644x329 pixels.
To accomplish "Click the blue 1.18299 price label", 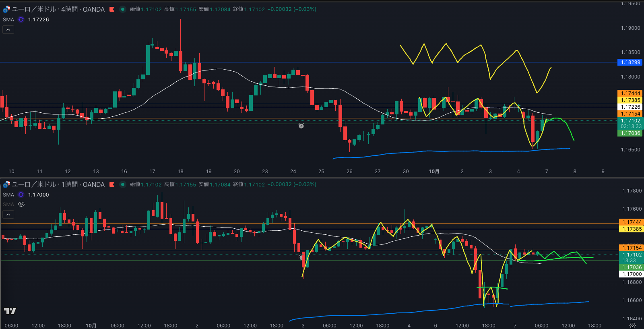I will point(630,62).
